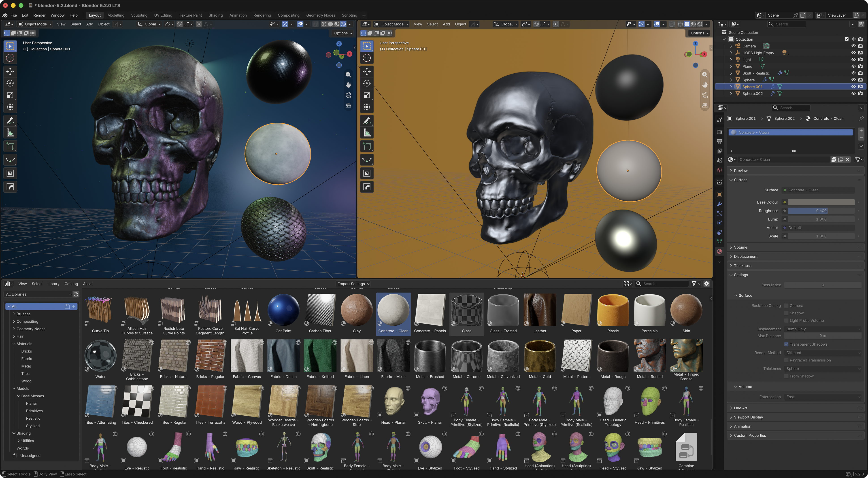This screenshot has height=478, width=868.
Task: Hide Sphere.002 in the outliner
Action: coord(853,93)
